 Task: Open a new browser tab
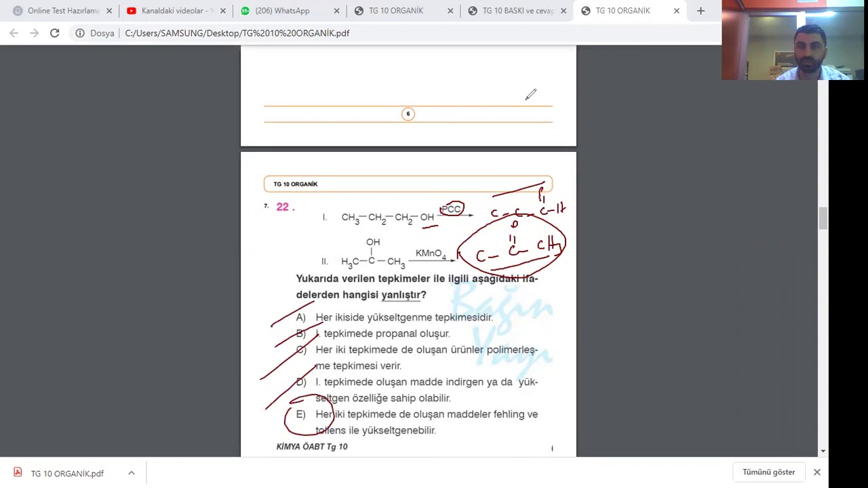(701, 11)
